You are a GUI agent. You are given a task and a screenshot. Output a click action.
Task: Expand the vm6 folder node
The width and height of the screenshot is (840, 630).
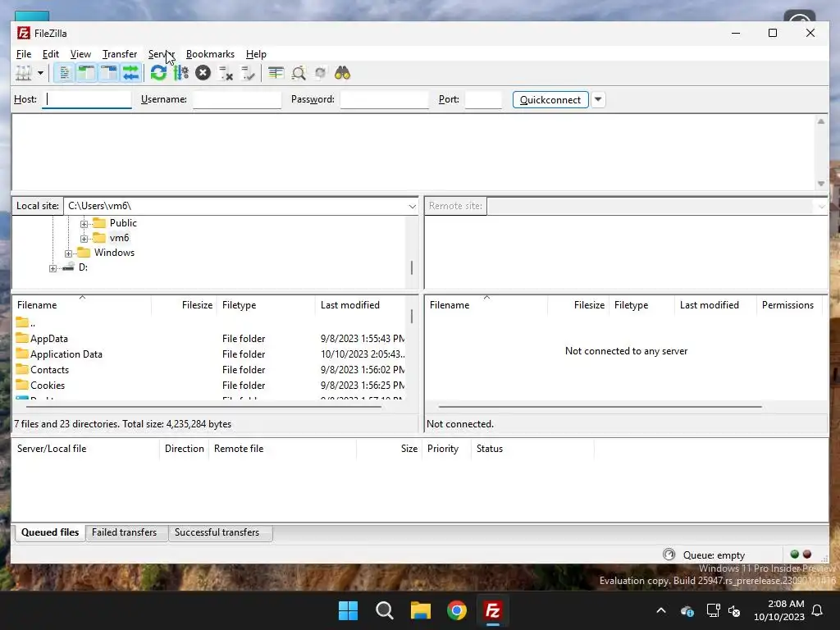(84, 239)
